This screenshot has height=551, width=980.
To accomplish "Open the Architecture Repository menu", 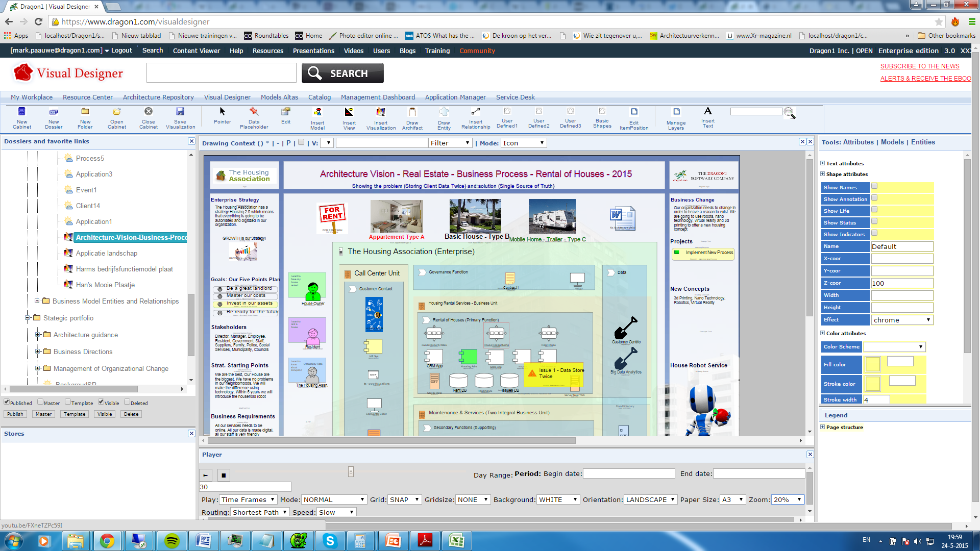I will [158, 97].
